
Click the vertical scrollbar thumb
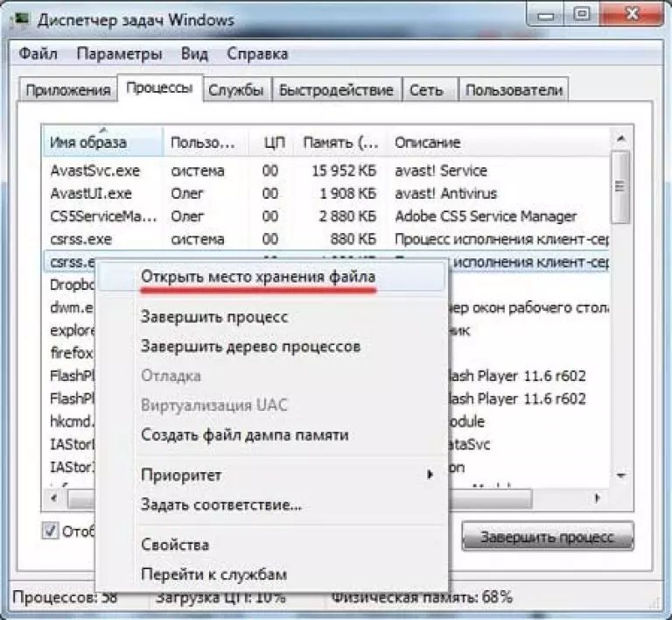click(621, 186)
